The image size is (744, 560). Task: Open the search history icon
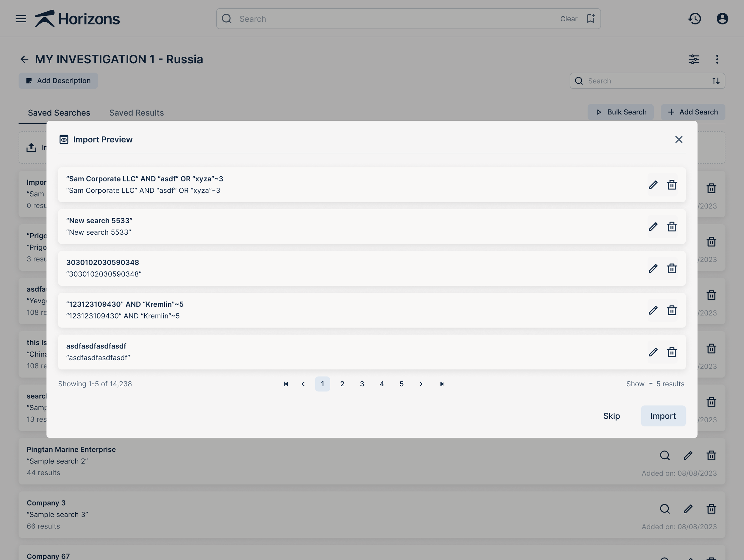(x=694, y=19)
